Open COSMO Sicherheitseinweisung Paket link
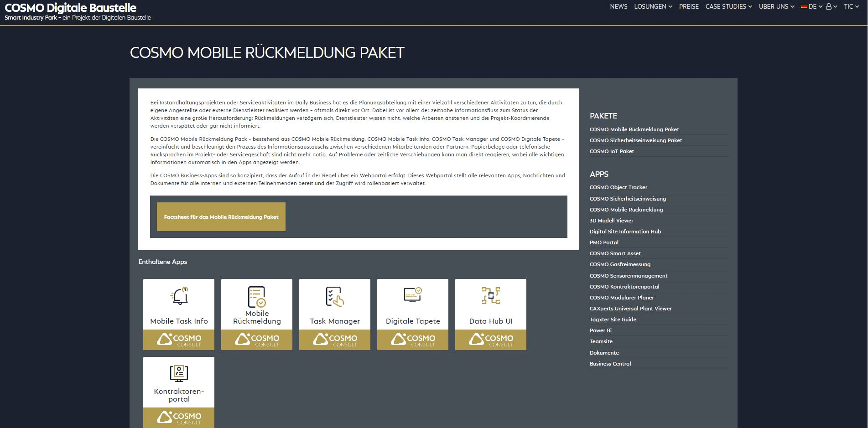Viewport: 868px width, 428px height. pos(635,140)
